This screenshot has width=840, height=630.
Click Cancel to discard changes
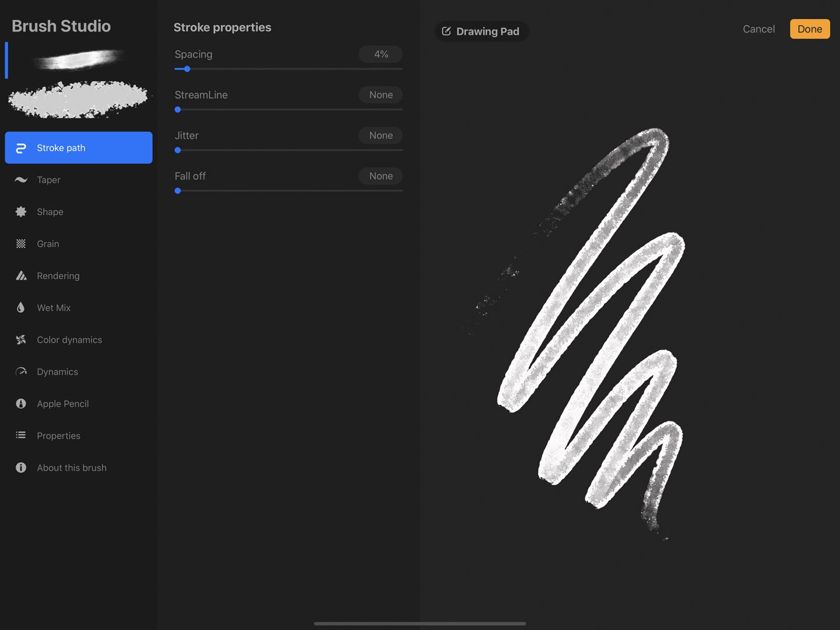coord(758,29)
